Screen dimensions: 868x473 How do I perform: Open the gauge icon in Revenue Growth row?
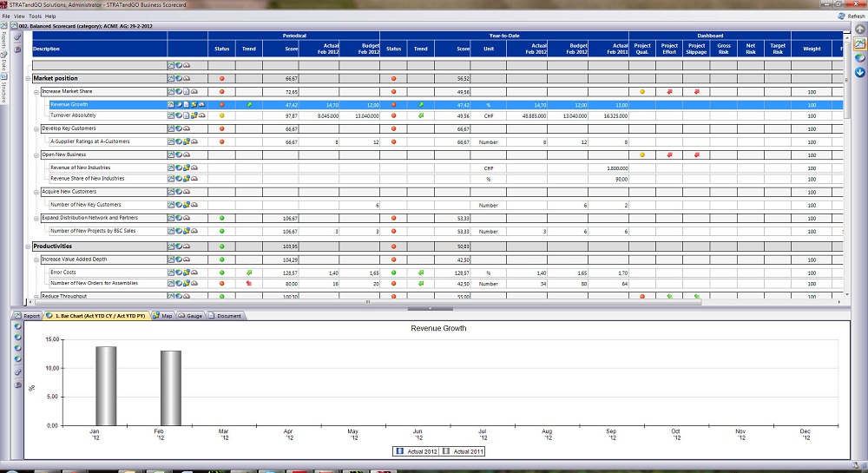(201, 104)
